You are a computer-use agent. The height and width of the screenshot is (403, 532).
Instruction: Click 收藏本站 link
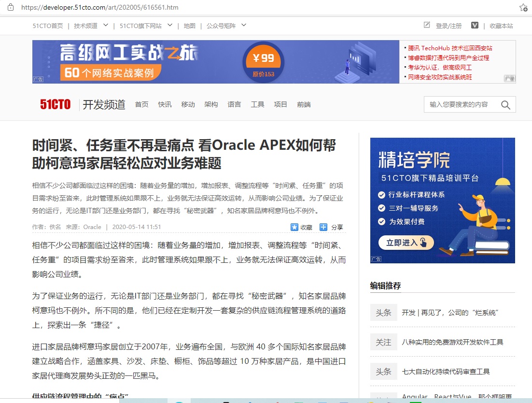click(x=501, y=26)
